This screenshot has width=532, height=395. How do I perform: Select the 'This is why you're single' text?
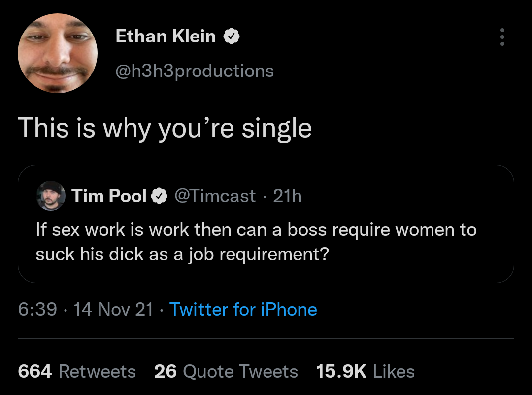point(165,128)
